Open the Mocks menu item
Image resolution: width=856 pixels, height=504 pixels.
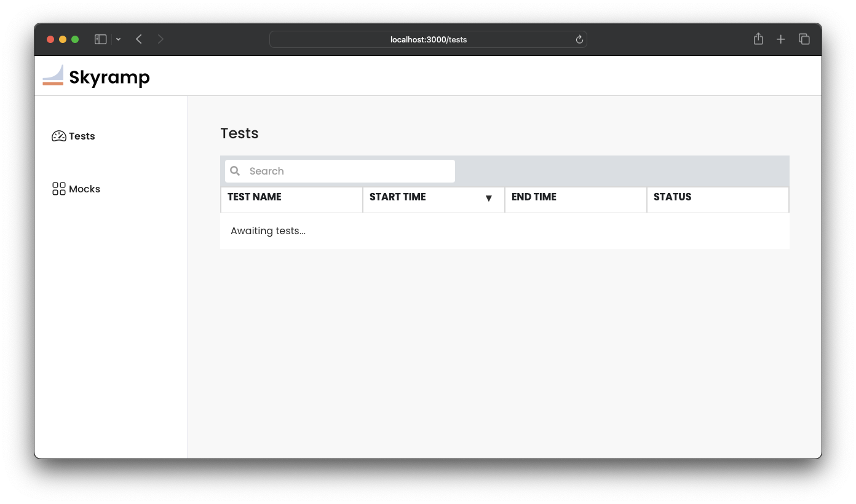click(84, 189)
